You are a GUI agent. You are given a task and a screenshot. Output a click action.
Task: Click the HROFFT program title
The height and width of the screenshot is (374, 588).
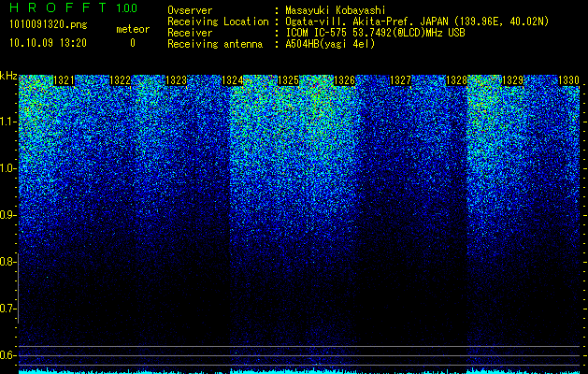58,7
